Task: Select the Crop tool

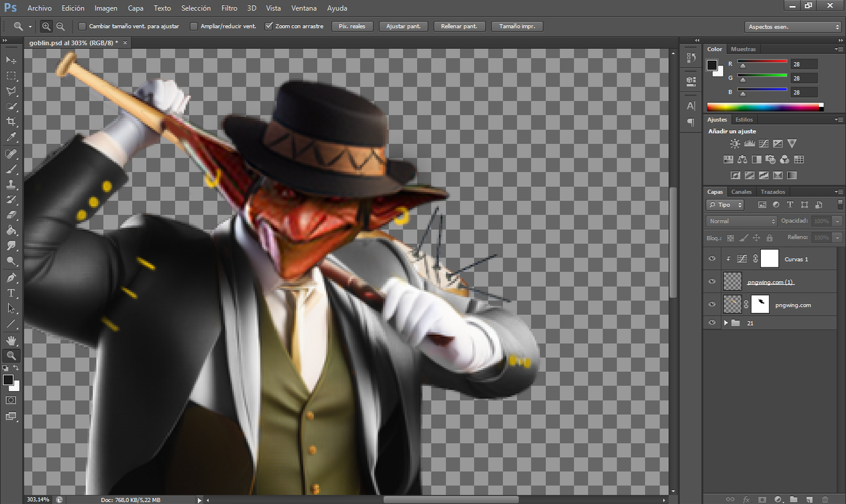Action: pyautogui.click(x=11, y=122)
